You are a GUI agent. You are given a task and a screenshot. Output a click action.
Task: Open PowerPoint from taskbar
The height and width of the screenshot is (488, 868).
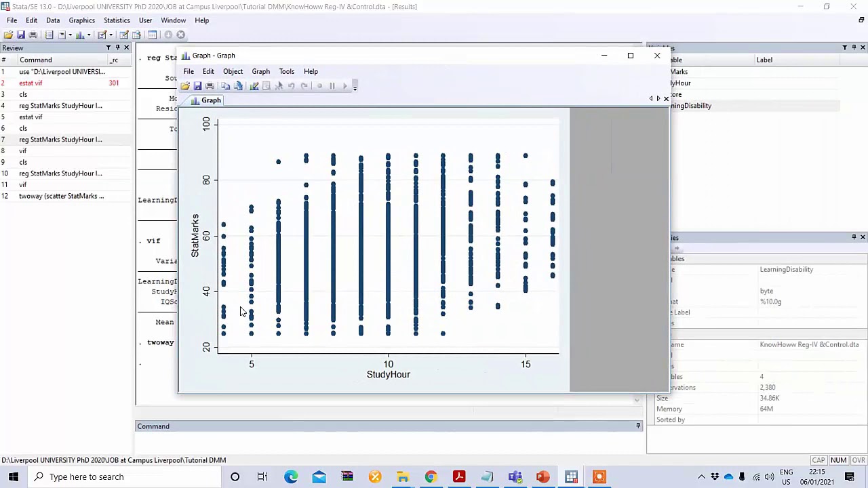click(542, 476)
